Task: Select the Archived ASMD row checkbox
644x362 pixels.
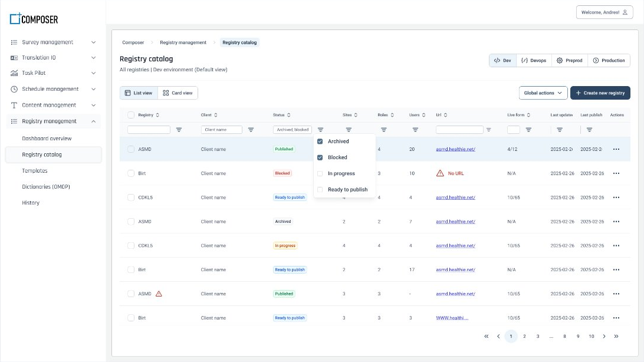Action: coord(131,222)
